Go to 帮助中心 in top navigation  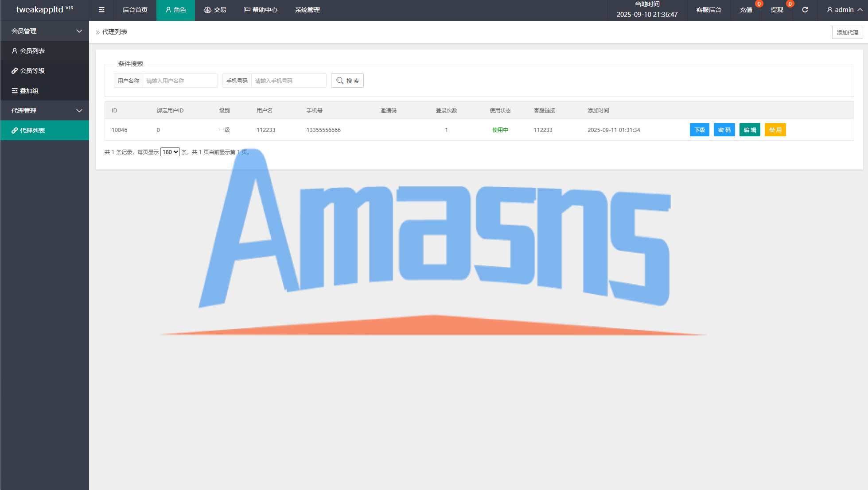coord(261,10)
